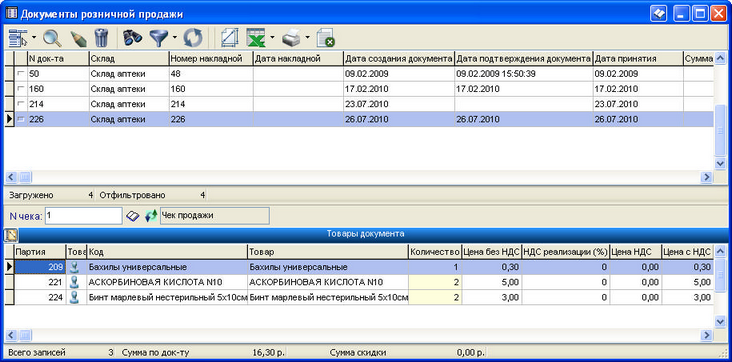Sort by Номер накладной column header
Viewport: 732px width, 362px height.
tap(211, 58)
